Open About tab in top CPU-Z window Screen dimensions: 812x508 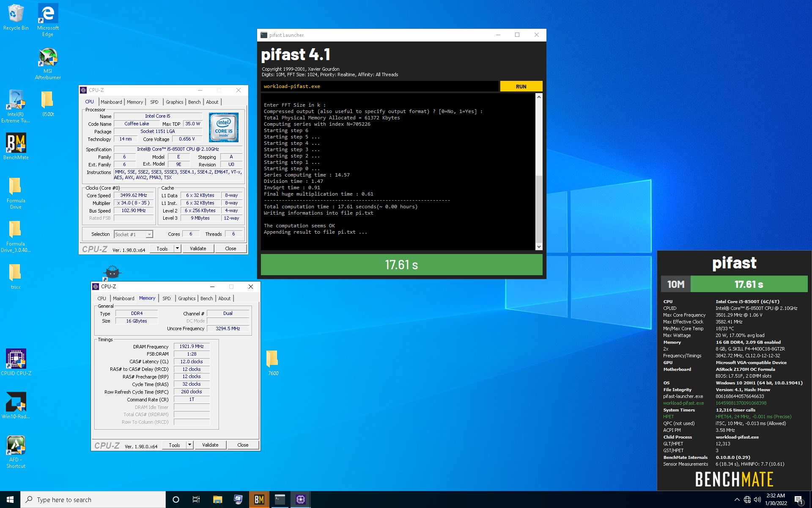[212, 102]
